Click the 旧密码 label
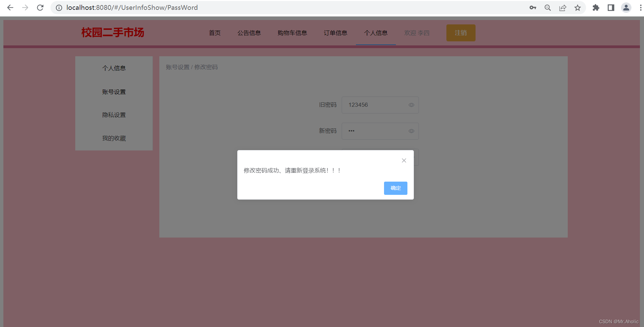 pyautogui.click(x=328, y=105)
